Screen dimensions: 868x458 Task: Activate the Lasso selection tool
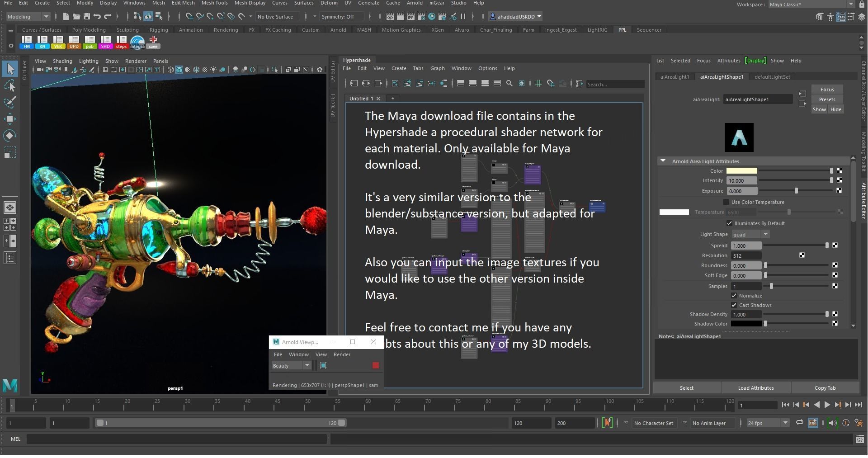point(10,86)
